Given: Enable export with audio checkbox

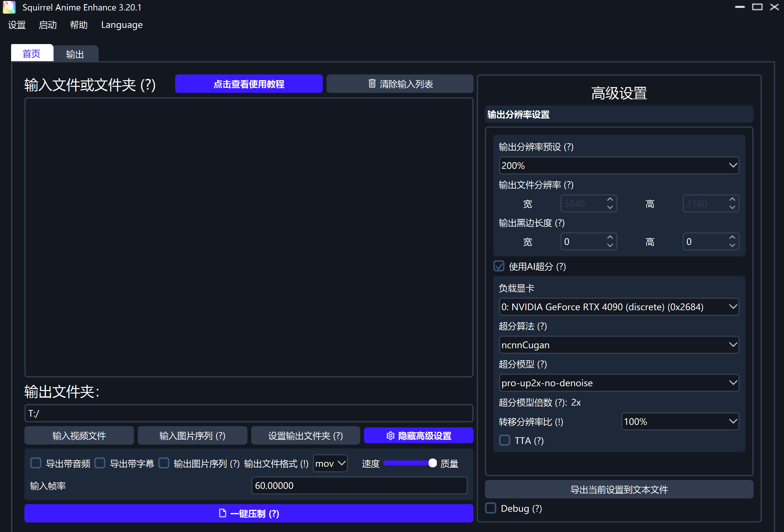Looking at the screenshot, I should 36,463.
